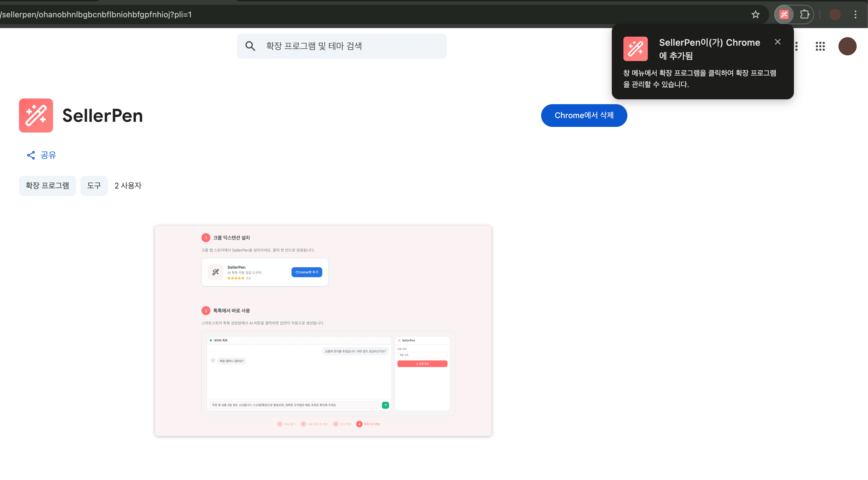Screen dimensions: 868x480
Task: Click the Chrome에 추가 button in the install card
Action: (307, 272)
